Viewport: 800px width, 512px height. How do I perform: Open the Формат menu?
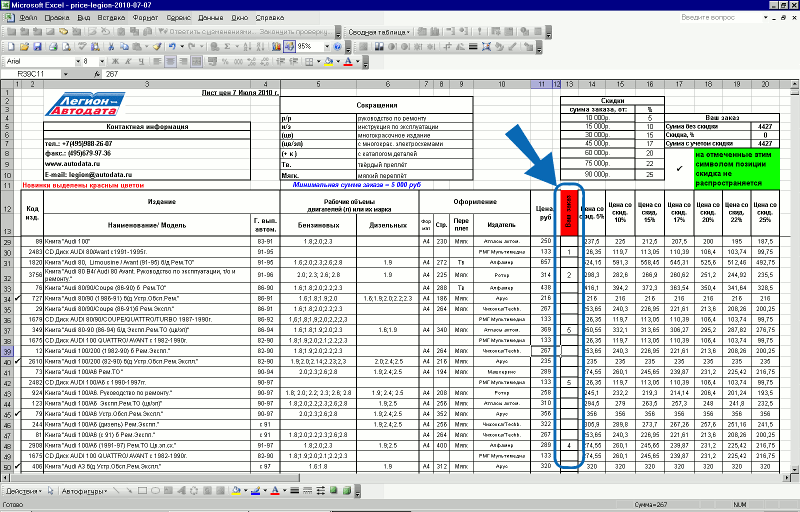145,17
